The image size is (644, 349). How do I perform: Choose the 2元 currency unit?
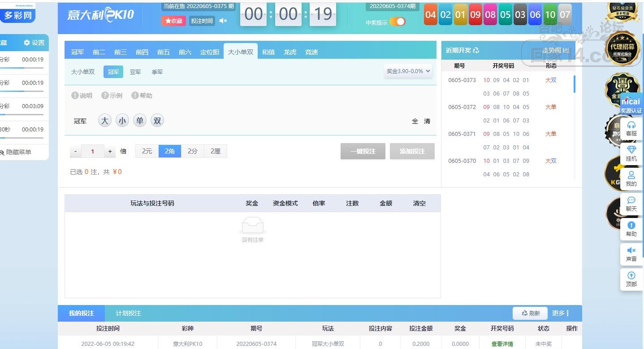(x=147, y=151)
